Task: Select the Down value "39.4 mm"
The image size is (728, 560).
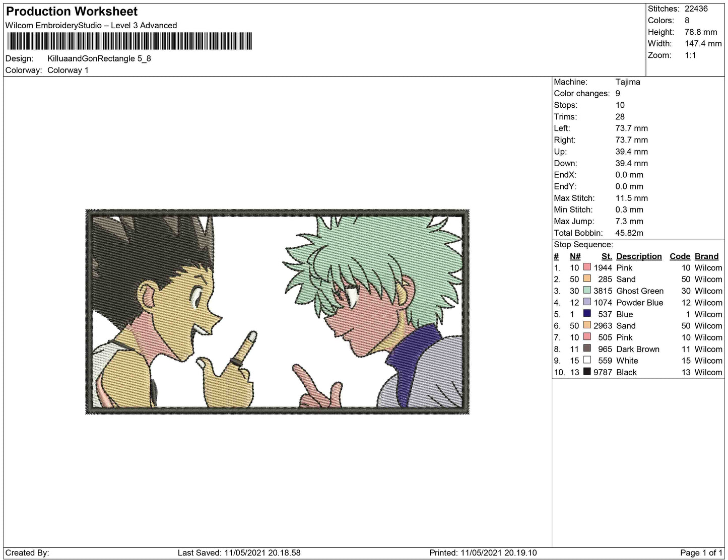Action: pyautogui.click(x=632, y=163)
